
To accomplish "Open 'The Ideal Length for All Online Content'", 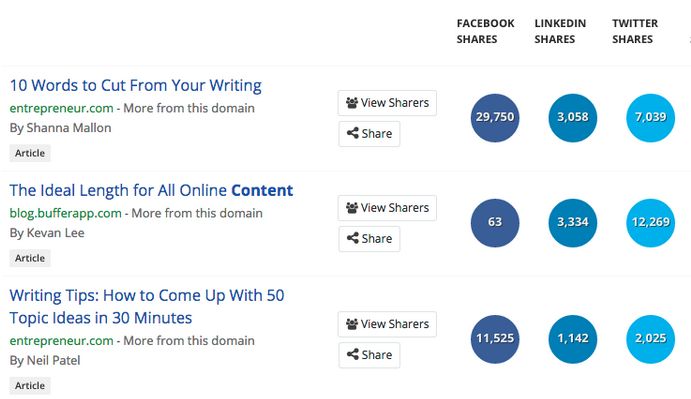I will [x=151, y=190].
